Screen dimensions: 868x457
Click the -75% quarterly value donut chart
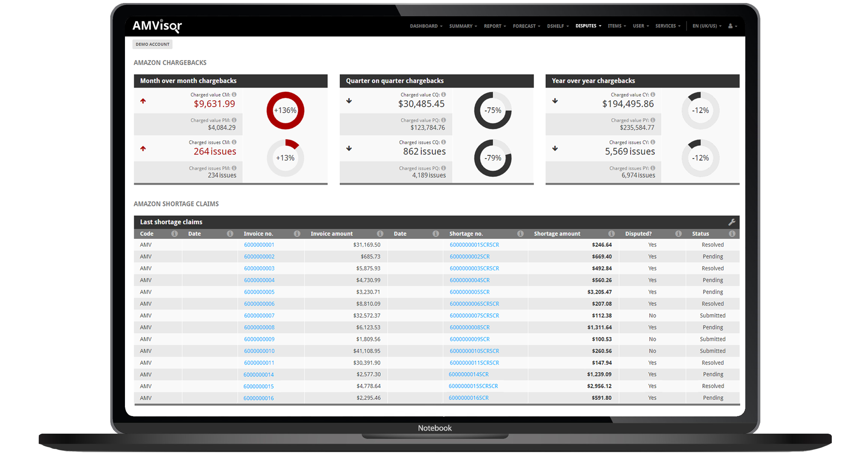coord(492,110)
